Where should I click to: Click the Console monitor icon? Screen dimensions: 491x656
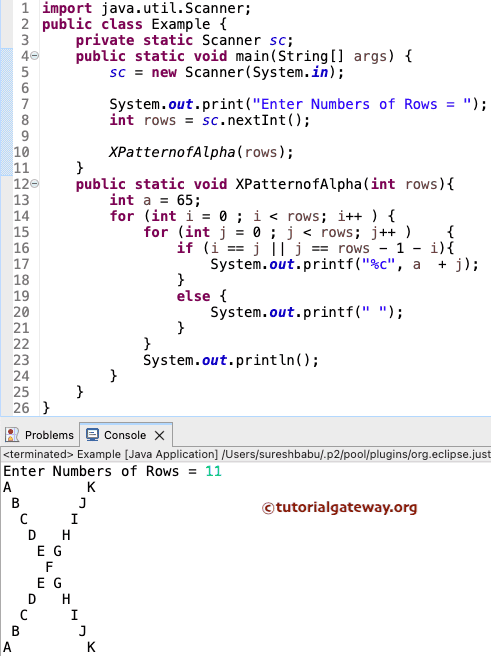tap(92, 435)
